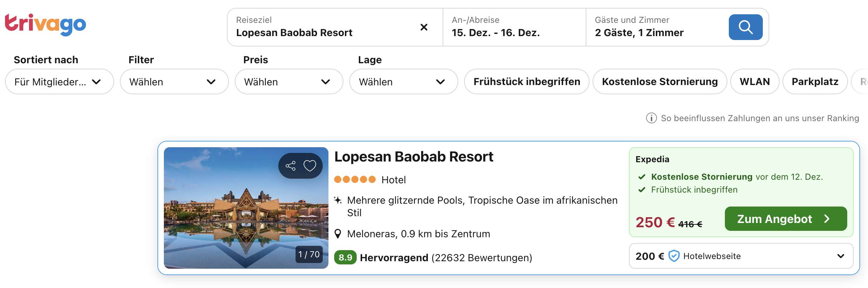Screen dimensions: 868x288
Task: Add hotel to favorites with heart icon
Action: coord(310,166)
